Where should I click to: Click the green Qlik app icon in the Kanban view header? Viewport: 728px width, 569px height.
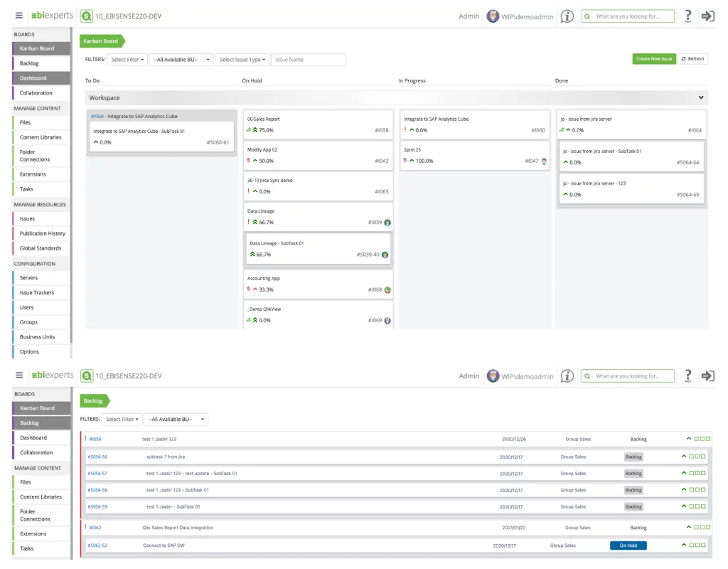86,16
